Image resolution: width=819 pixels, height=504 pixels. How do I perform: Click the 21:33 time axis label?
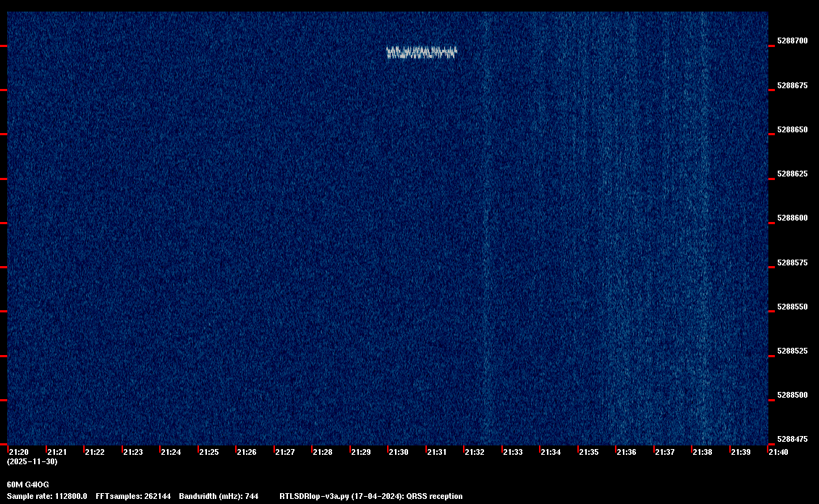[x=512, y=452]
